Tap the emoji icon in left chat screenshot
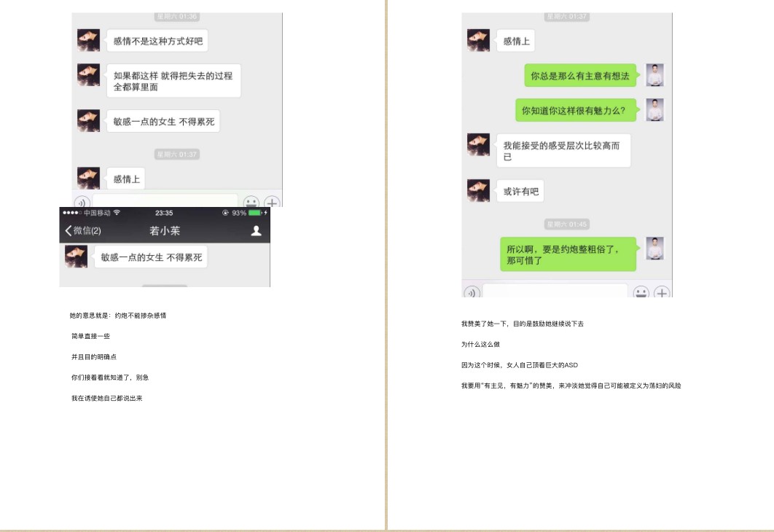The height and width of the screenshot is (532, 774). (x=251, y=201)
